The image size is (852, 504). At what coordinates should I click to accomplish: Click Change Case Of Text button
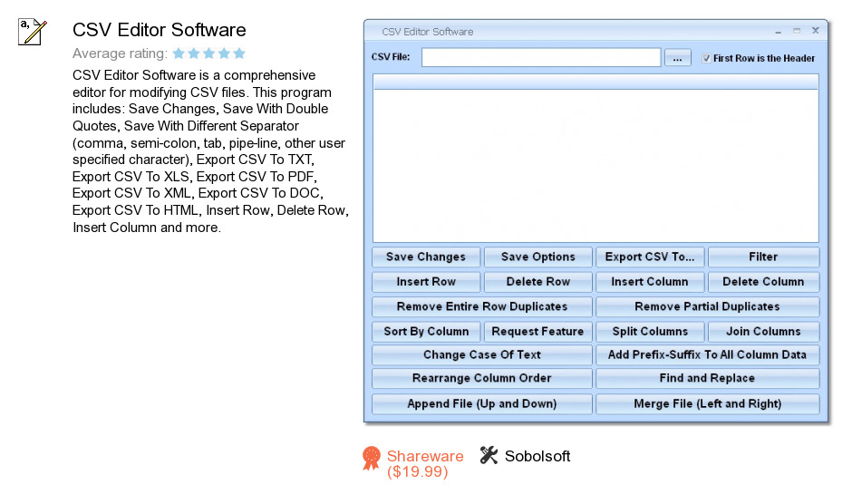click(482, 355)
